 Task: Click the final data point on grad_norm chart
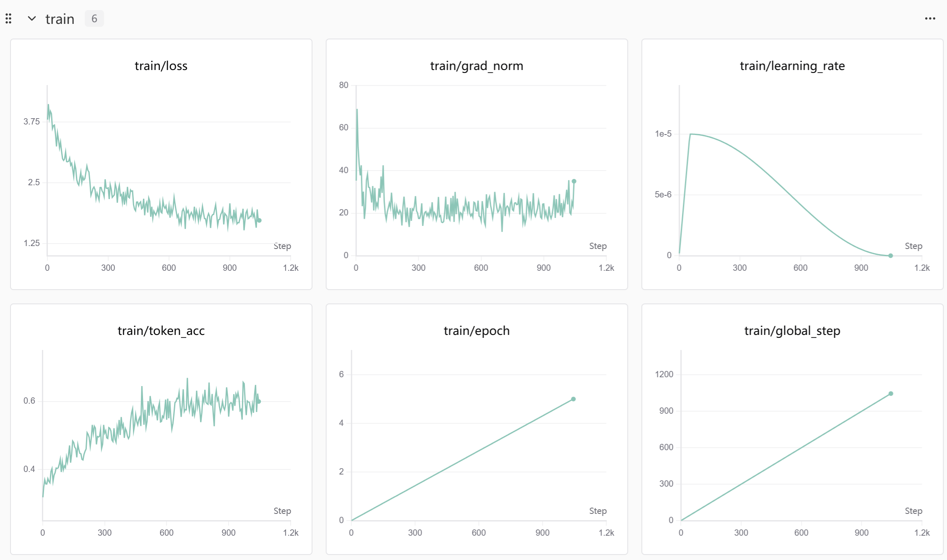574,181
